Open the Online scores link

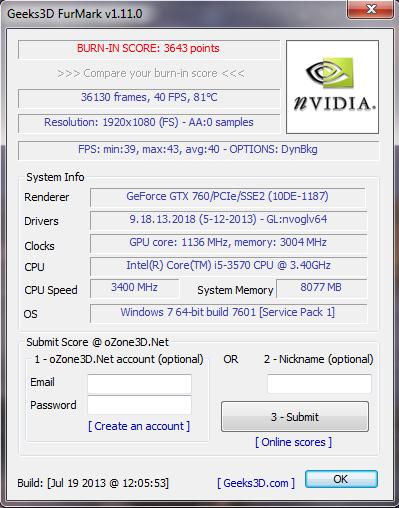pyautogui.click(x=293, y=442)
